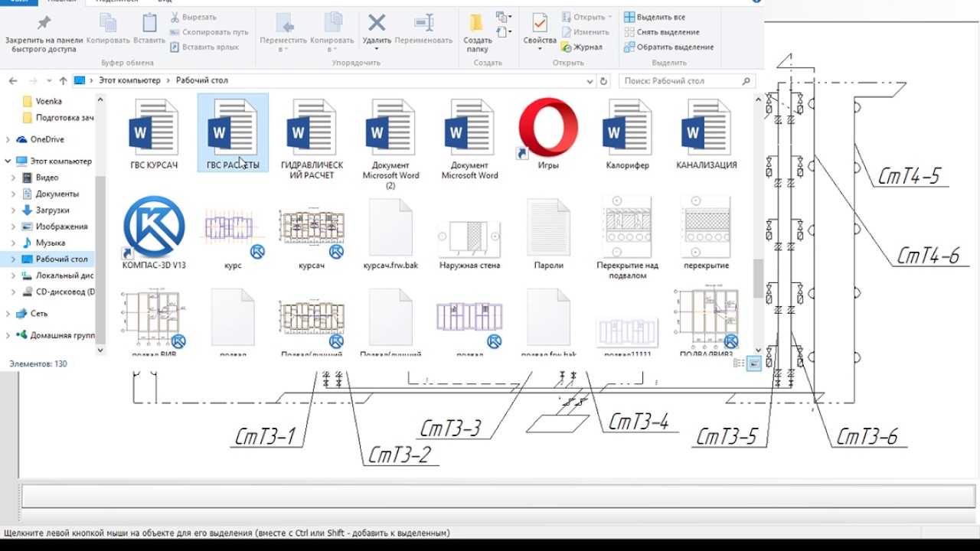Click the Вставить paste button
The image size is (980, 551).
[x=149, y=29]
